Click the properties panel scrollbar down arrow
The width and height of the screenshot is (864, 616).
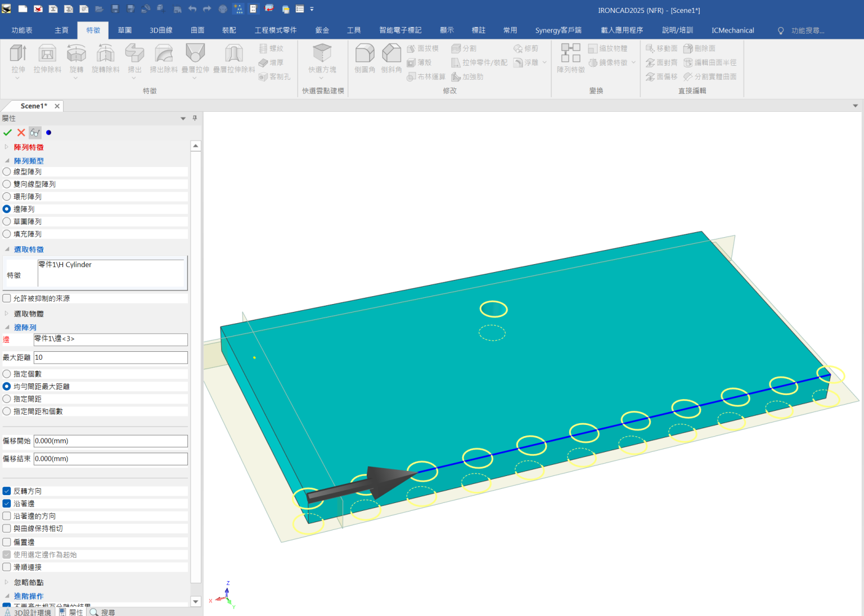pyautogui.click(x=195, y=601)
